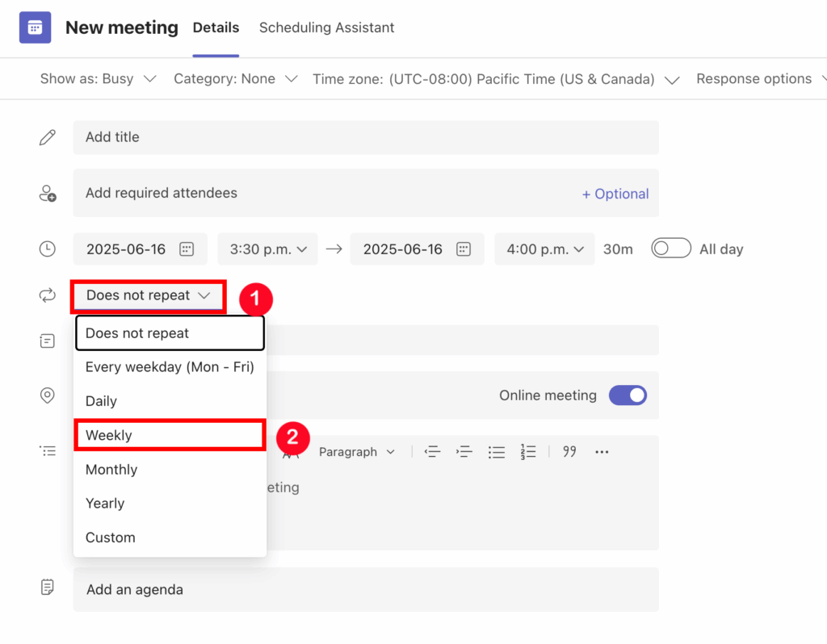Apply quote formatting with the quotation icon
Screen dimensions: 827x644
click(569, 452)
